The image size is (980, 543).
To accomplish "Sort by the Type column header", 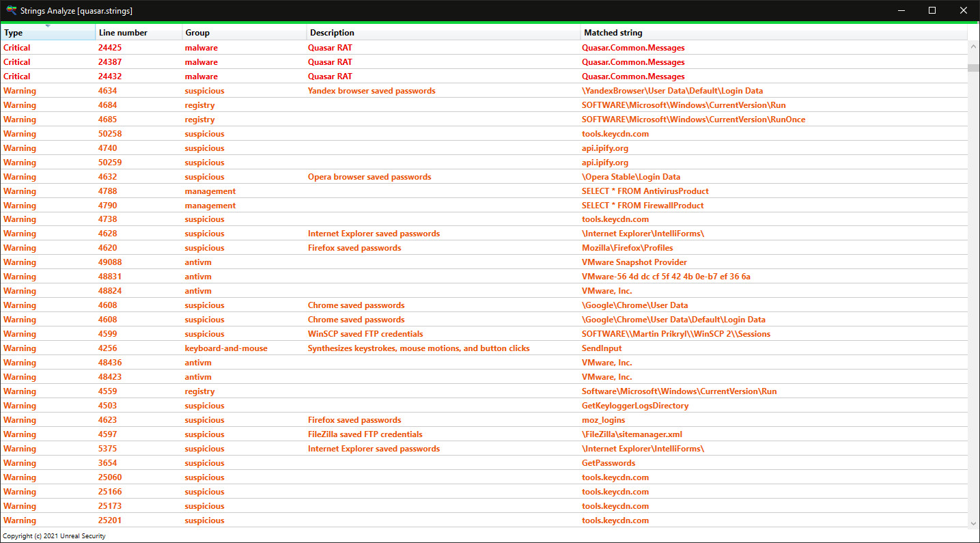I will coord(48,33).
